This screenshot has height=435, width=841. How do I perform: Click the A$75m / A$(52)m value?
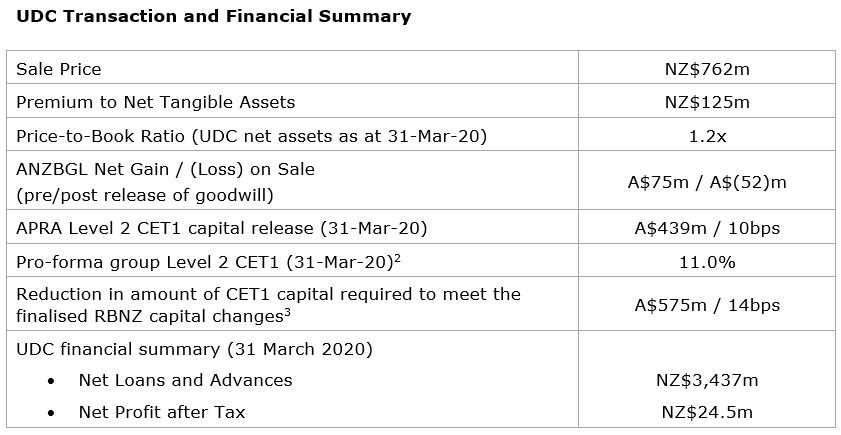[707, 181]
